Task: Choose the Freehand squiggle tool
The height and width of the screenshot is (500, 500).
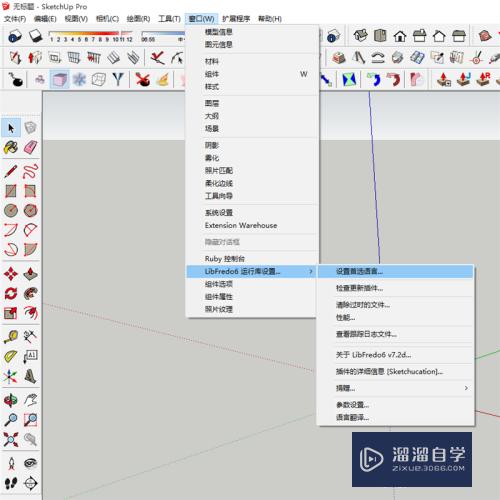Action: coord(30,171)
